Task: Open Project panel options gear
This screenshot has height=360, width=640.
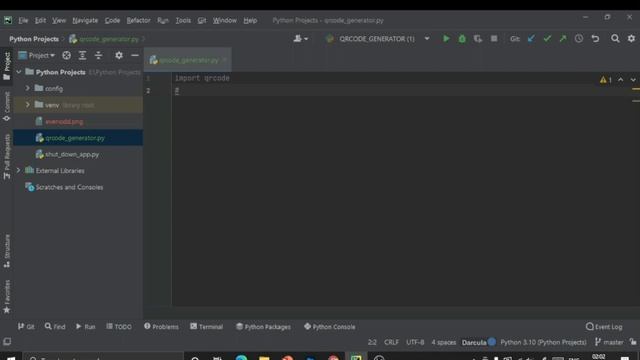Action: [x=119, y=56]
